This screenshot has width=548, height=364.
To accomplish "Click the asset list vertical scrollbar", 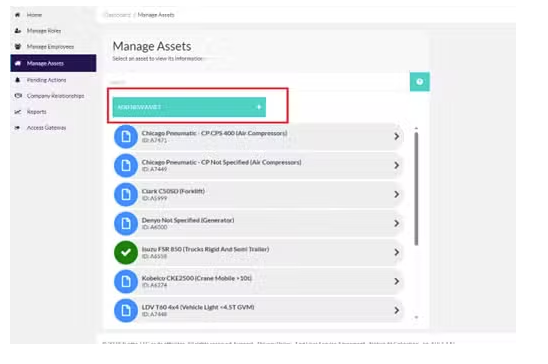I will [x=416, y=189].
